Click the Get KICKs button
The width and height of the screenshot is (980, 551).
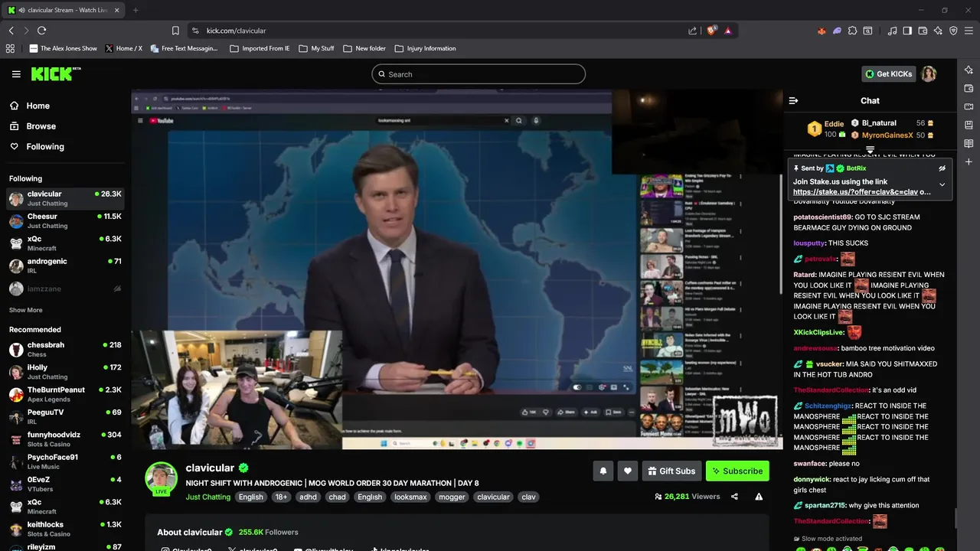click(889, 74)
